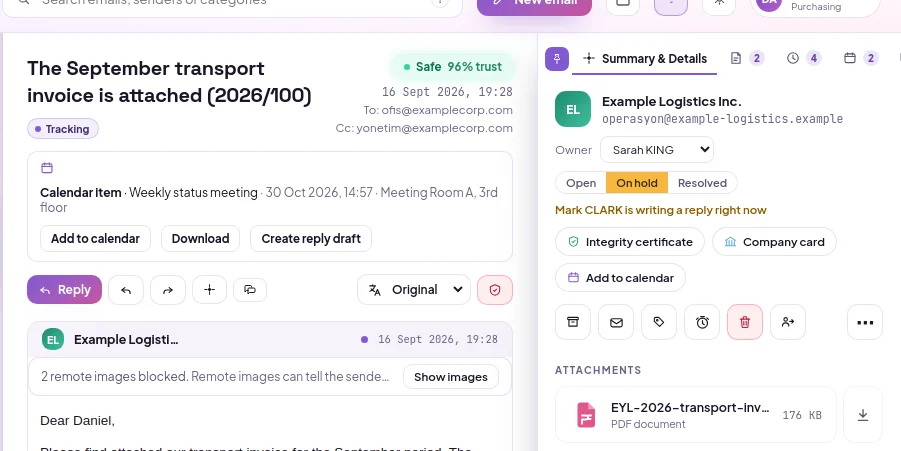The image size is (901, 451).
Task: Click the Safe 96% trust badge
Action: coord(452,67)
